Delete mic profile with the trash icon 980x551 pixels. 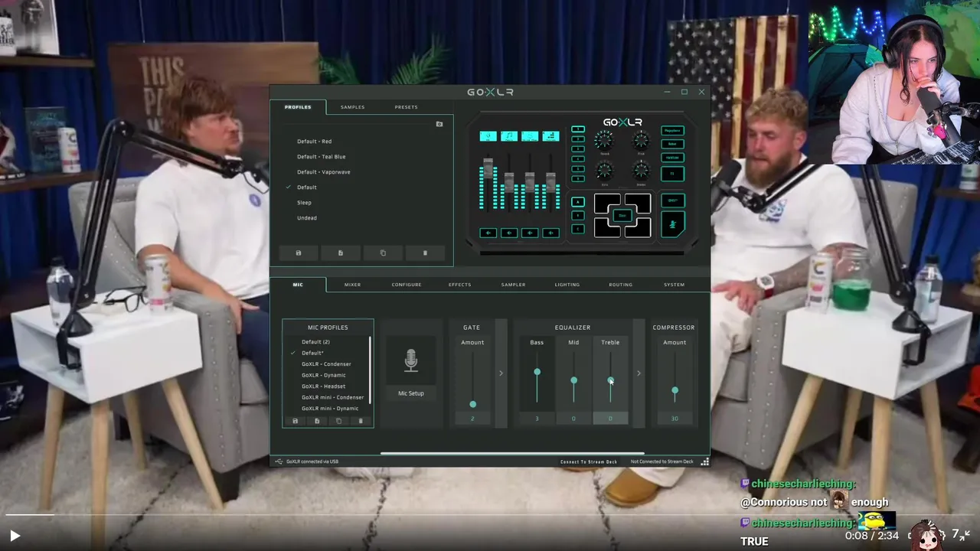(361, 421)
